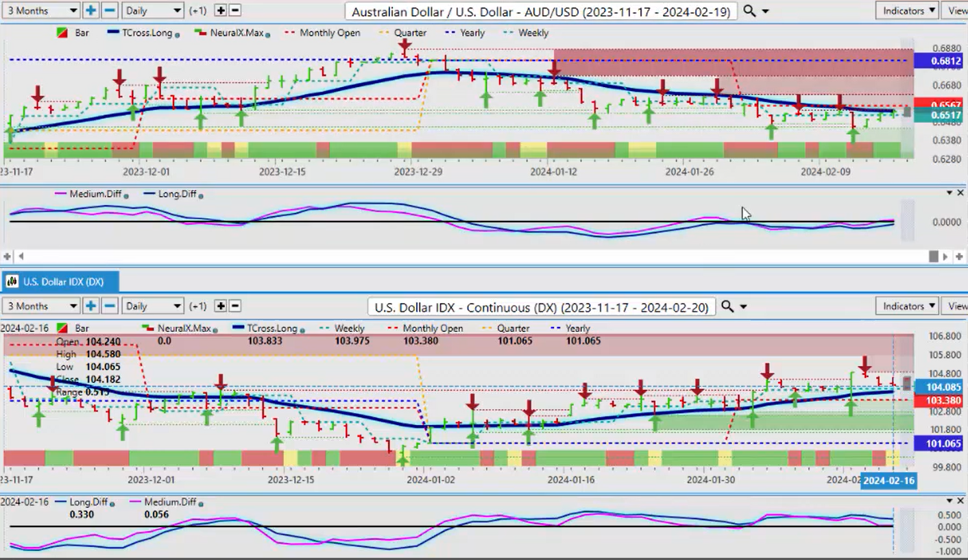Click the right arrow on the chart scrollbar
The height and width of the screenshot is (560, 968).
point(945,256)
